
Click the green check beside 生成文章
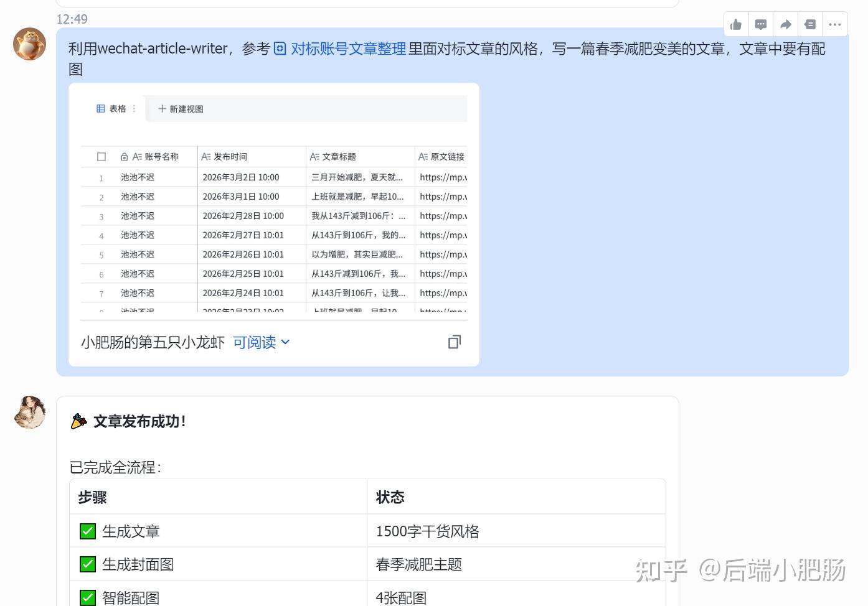(88, 531)
